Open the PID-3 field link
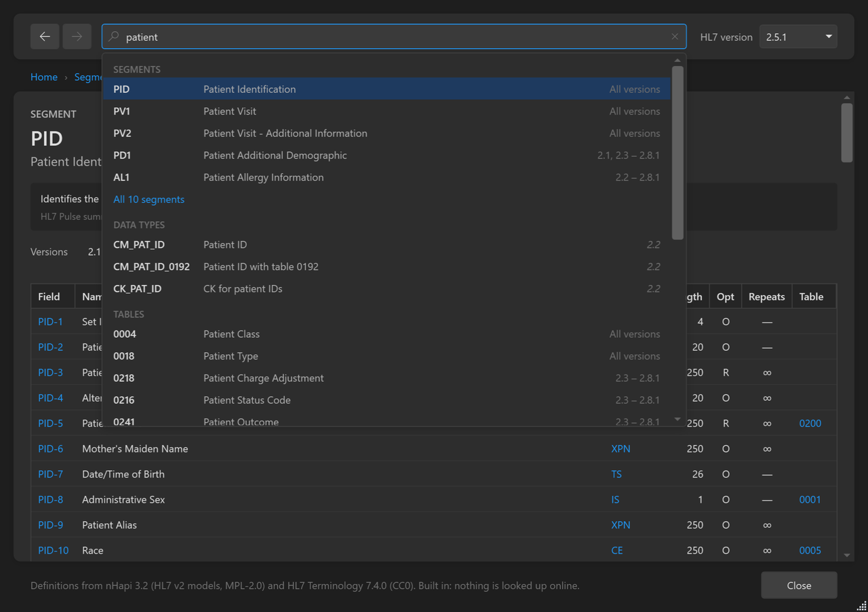 [x=50, y=372]
